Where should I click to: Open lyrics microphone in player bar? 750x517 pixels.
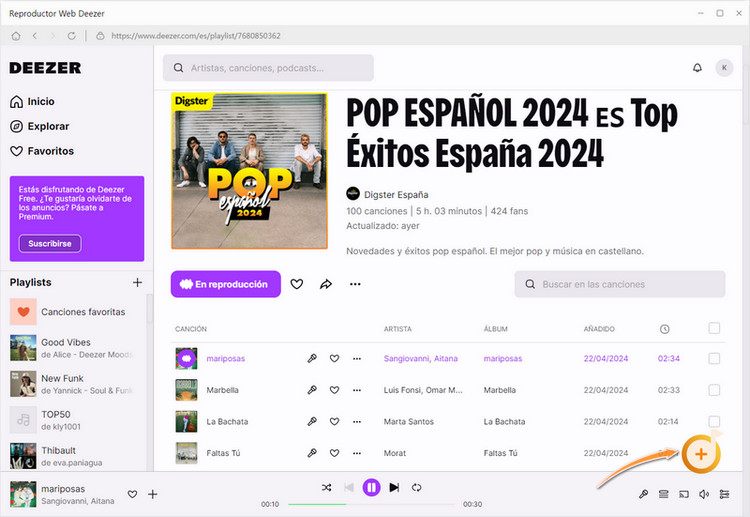coord(643,494)
